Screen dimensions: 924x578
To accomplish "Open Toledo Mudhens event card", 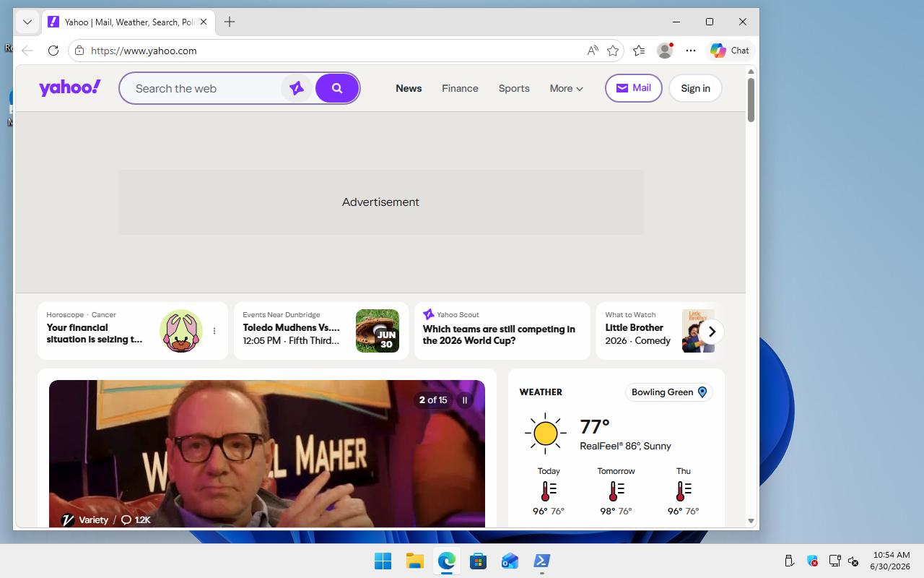I will coord(321,331).
